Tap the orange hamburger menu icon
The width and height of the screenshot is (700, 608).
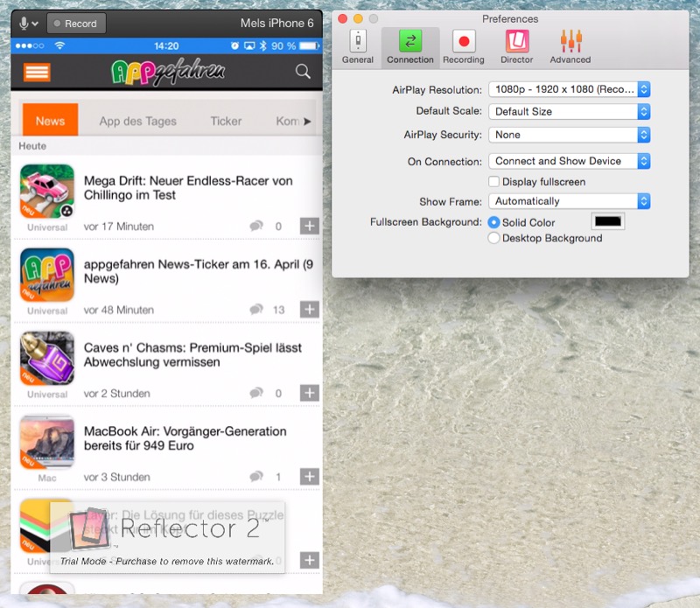37,72
